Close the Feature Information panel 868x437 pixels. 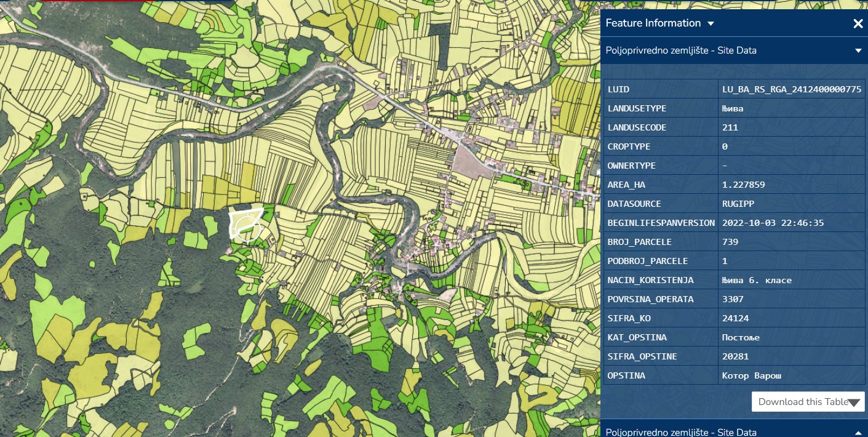(858, 23)
